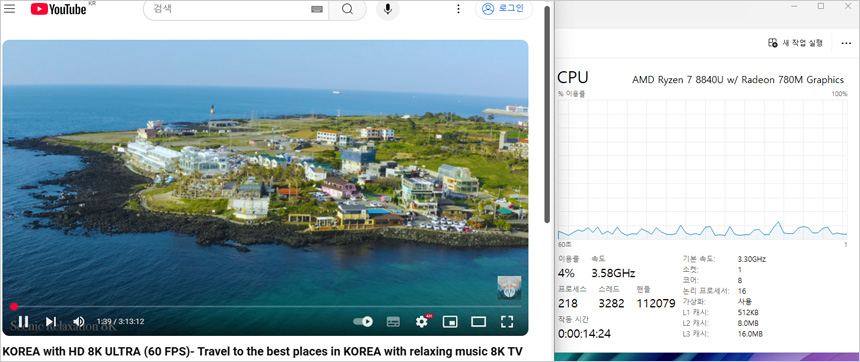Open YouTube three-dot settings menu
This screenshot has width=860, height=362.
point(459,9)
